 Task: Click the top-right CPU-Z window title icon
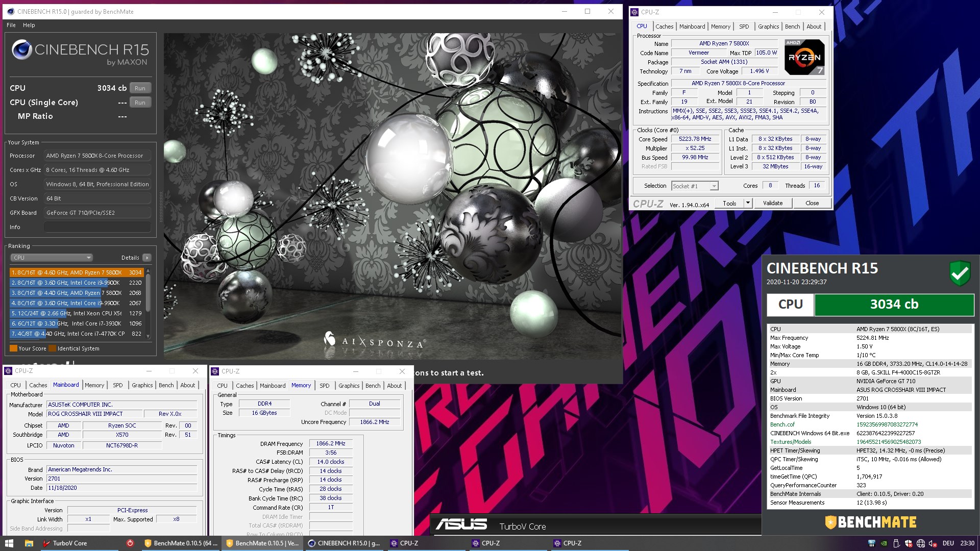coord(634,12)
